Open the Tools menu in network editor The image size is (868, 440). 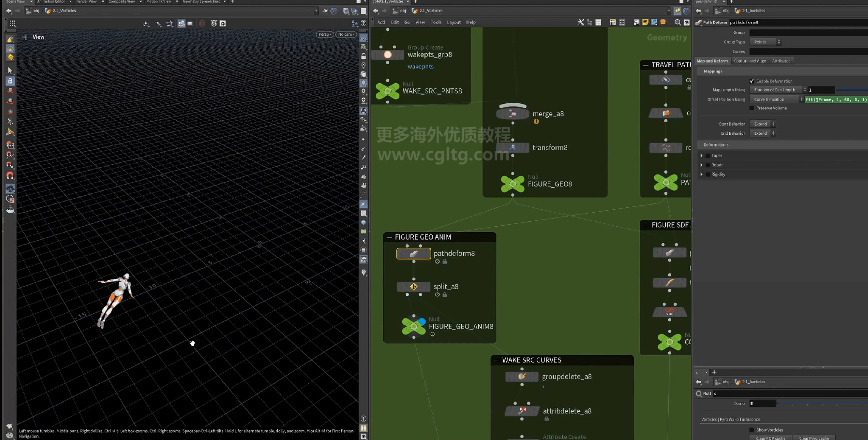(436, 22)
